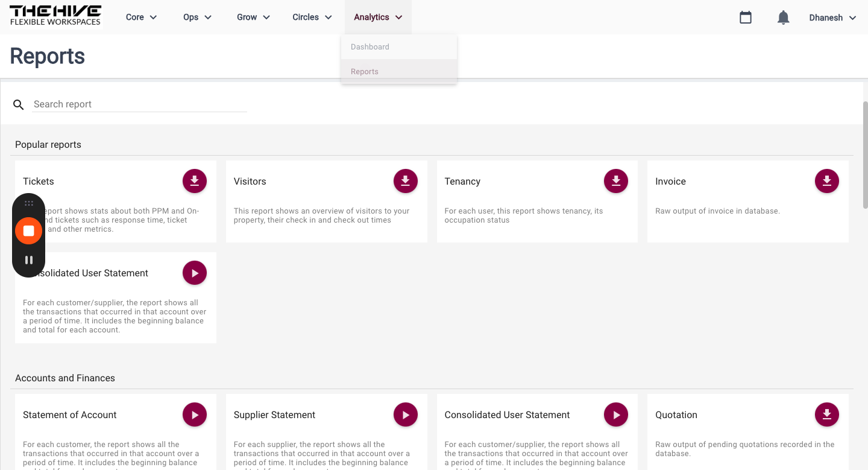The image size is (868, 470).
Task: Pause the screen recording
Action: 28,260
